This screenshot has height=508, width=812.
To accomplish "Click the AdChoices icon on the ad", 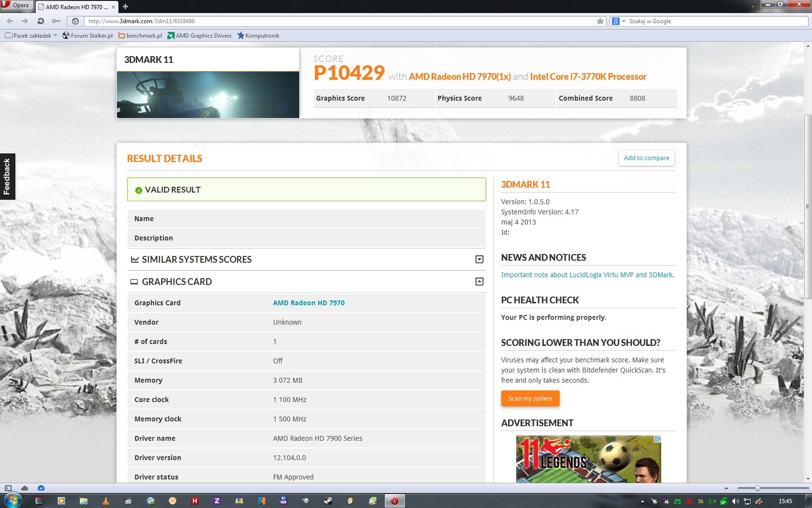I will click(x=657, y=439).
